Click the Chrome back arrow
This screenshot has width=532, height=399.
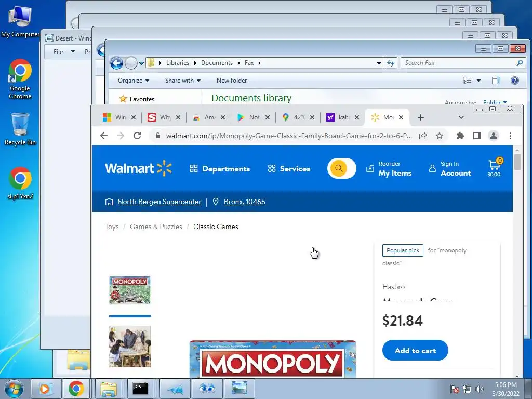[104, 136]
